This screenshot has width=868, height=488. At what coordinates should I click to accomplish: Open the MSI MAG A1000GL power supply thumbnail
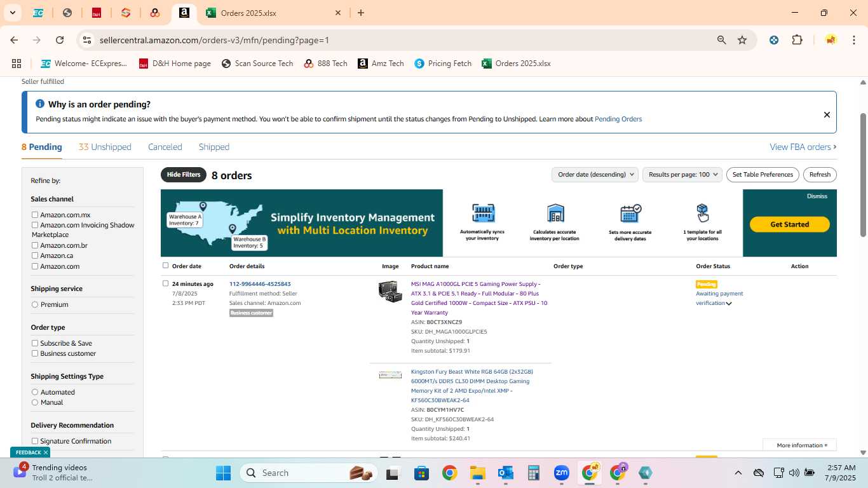390,292
